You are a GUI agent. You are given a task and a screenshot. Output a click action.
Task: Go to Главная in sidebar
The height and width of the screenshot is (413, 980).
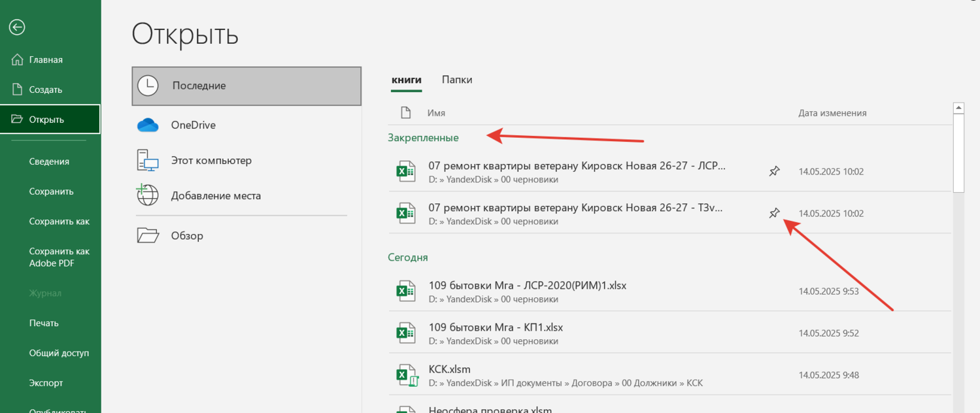(46, 59)
